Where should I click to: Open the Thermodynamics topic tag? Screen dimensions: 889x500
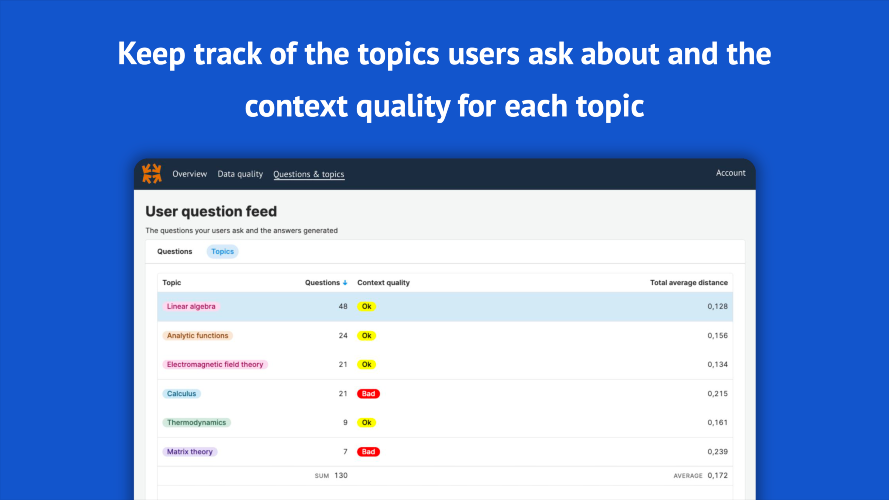(197, 422)
